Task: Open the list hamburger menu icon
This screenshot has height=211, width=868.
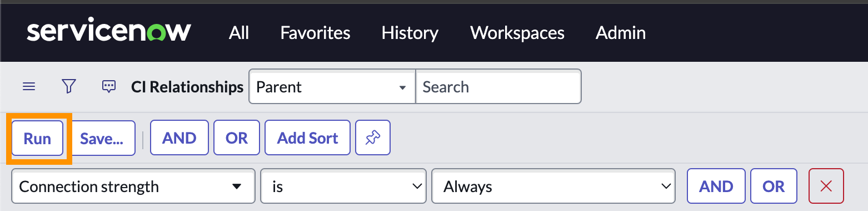Action: 29,87
